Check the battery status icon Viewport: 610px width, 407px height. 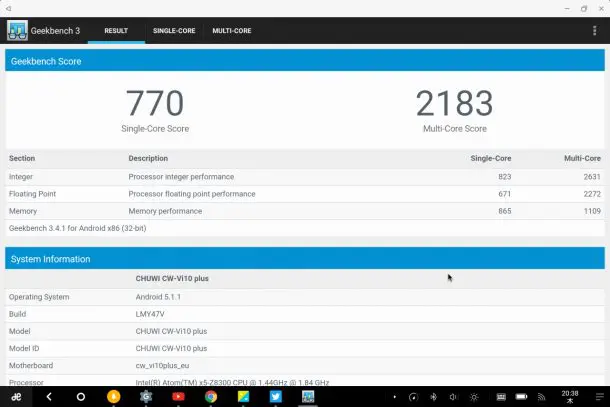click(521, 397)
